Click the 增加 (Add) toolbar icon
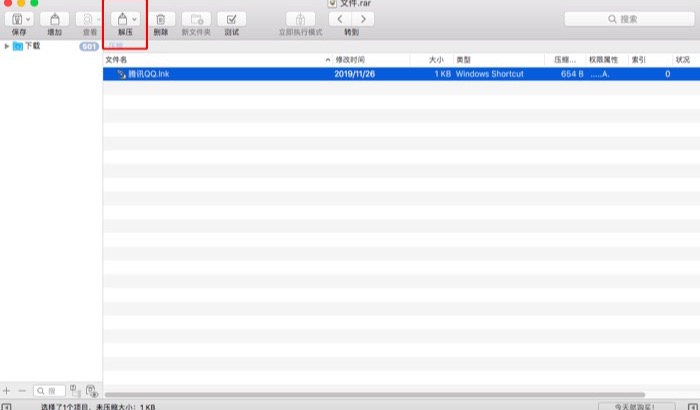This screenshot has height=410, width=700. [54, 19]
